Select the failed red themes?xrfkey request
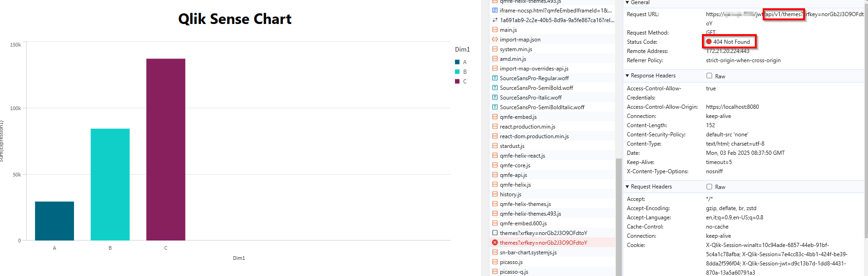Image resolution: width=868 pixels, height=276 pixels. 553,242
